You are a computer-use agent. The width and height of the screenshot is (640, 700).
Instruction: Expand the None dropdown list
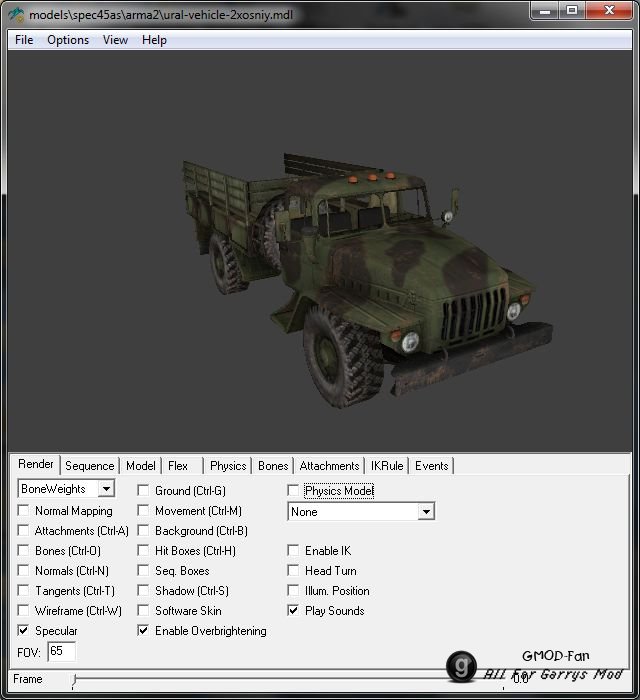pos(426,512)
